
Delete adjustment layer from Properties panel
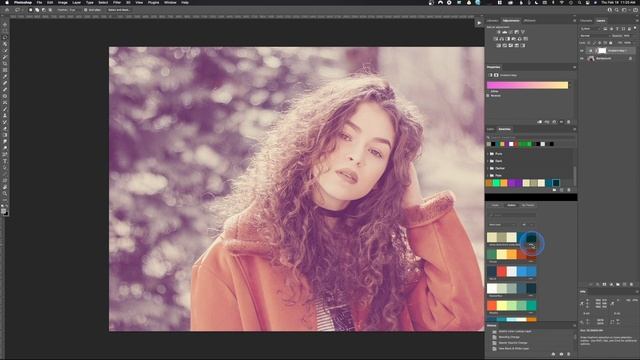[x=569, y=122]
